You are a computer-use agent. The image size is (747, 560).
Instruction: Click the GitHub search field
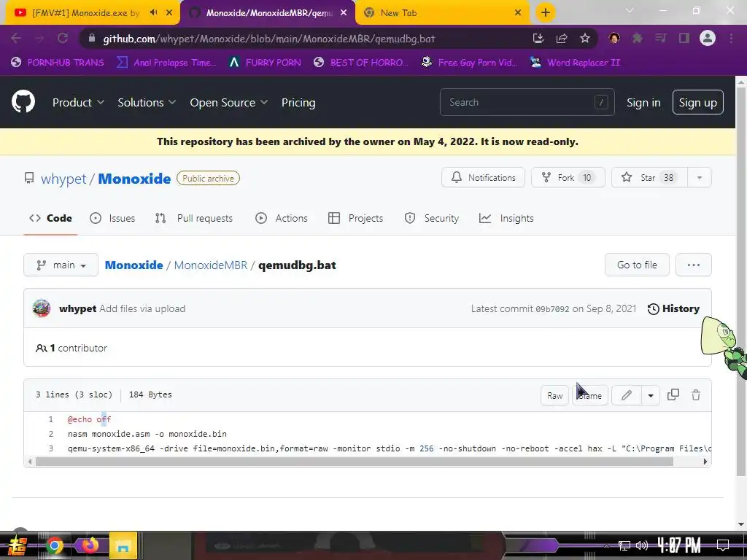tap(527, 102)
